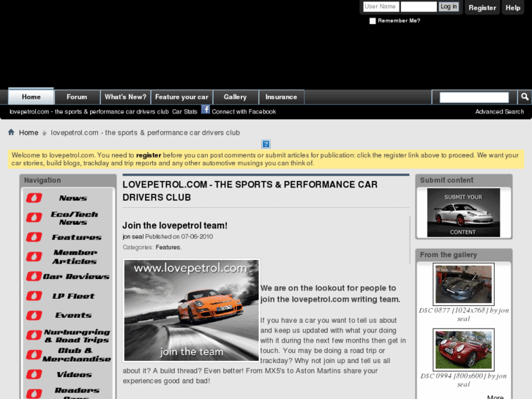Click the Car Stats link
Image resolution: width=532 pixels, height=399 pixels.
point(184,112)
